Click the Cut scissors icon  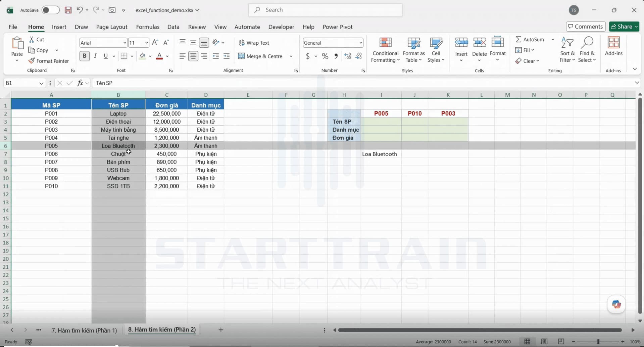[32, 39]
